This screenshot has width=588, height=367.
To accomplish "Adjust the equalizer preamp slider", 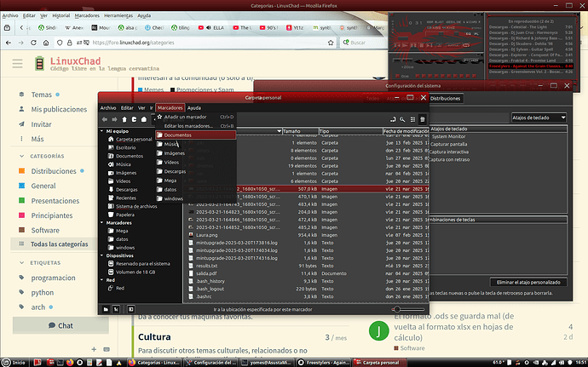I will tap(397, 76).
